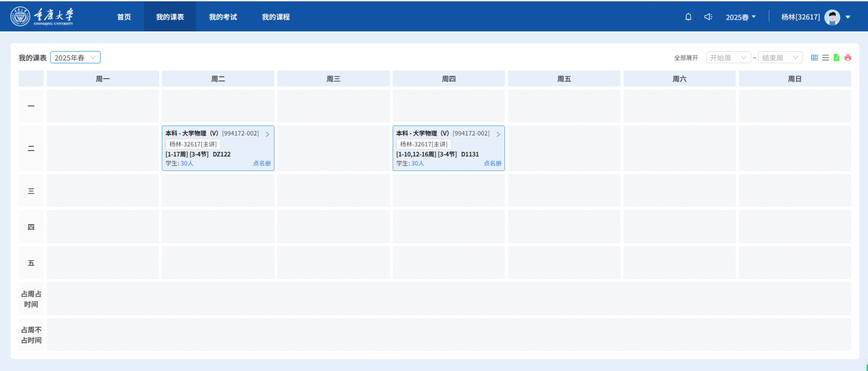868x371 pixels.
Task: Open Tuesday course detail arrow
Action: 267,134
